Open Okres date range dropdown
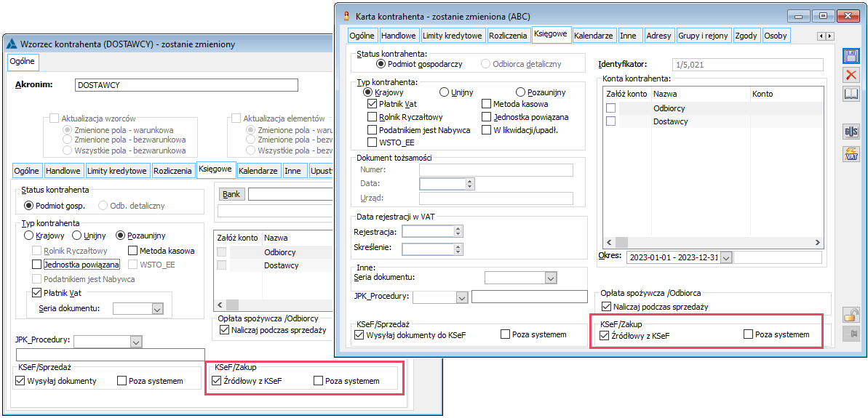868x418 pixels. pyautogui.click(x=726, y=257)
